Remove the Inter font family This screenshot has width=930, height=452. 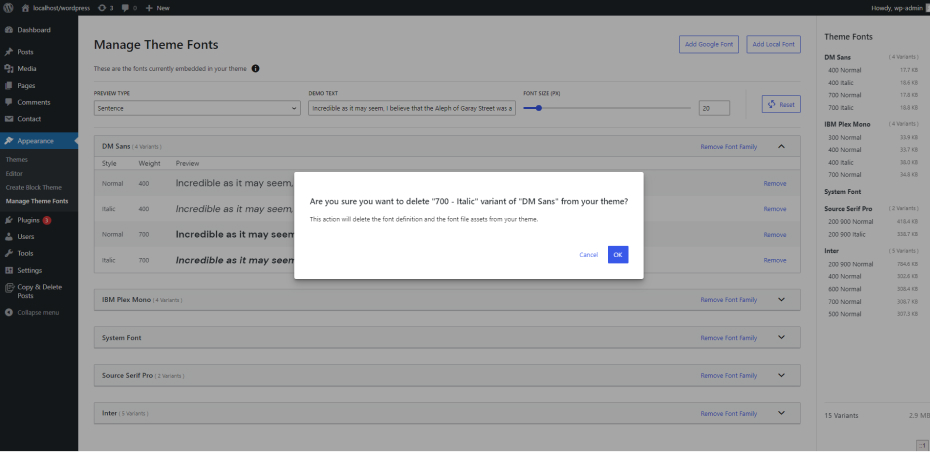pos(729,413)
